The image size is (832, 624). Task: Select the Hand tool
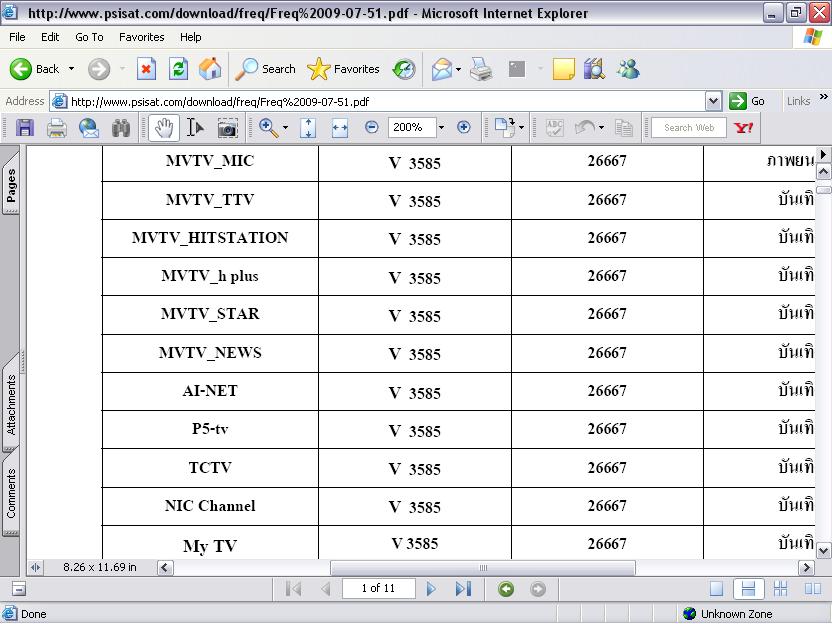coord(163,128)
